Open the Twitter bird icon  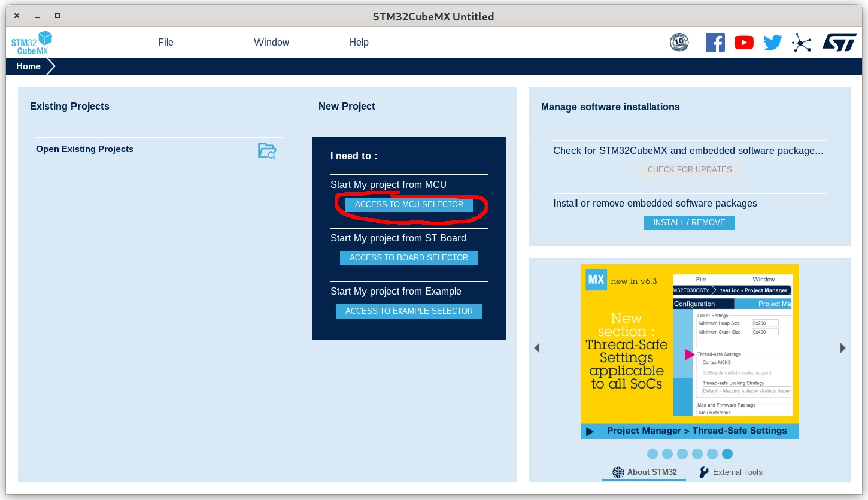tap(773, 43)
